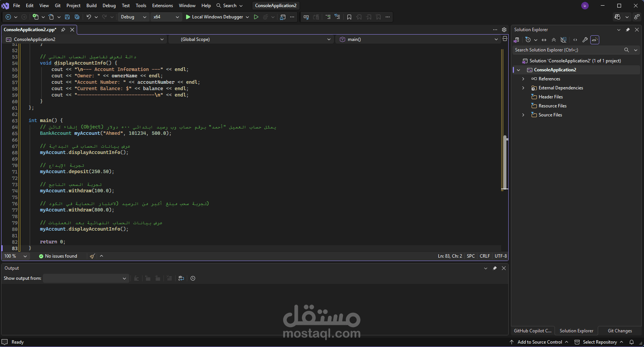Image resolution: width=644 pixels, height=347 pixels.
Task: Click the Find in Files toolbar icon
Action: (283, 17)
